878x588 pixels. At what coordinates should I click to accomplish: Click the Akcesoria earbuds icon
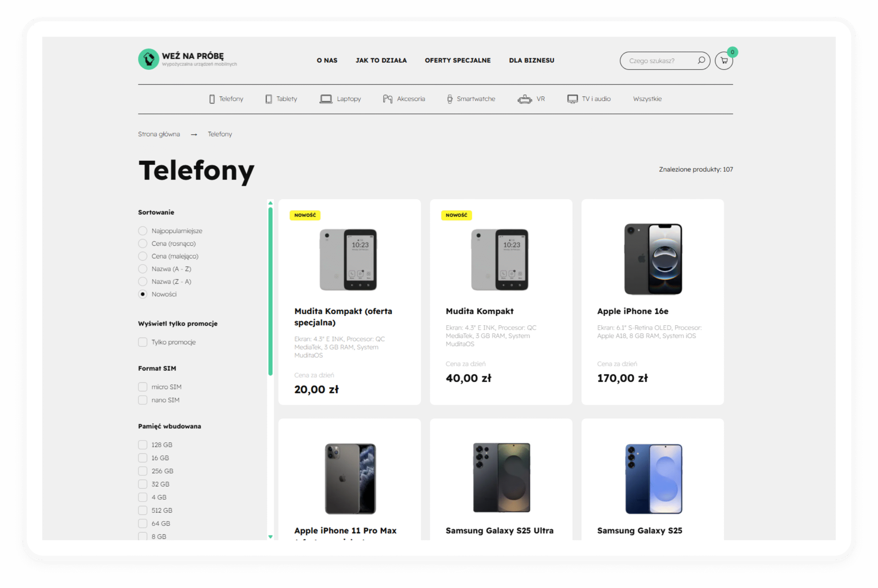pos(388,99)
